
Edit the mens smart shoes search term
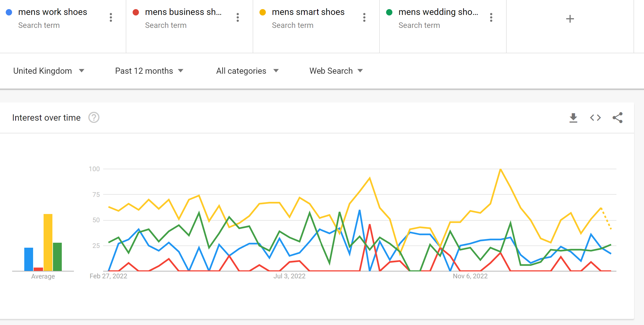[x=308, y=12]
